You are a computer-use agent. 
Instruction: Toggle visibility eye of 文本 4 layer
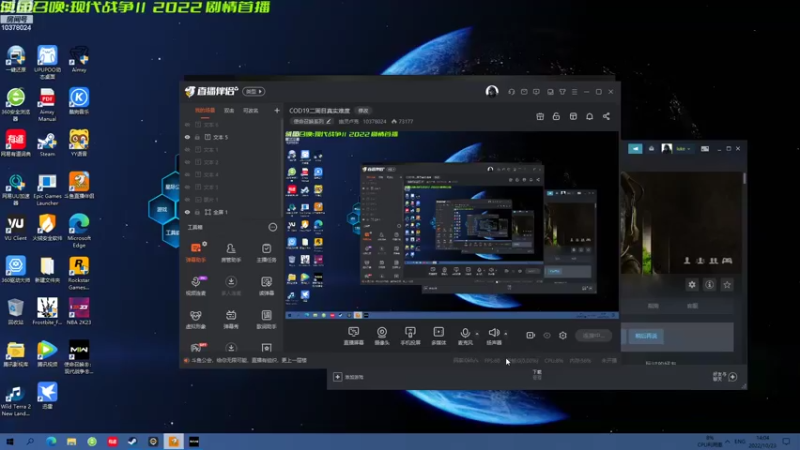point(187,174)
